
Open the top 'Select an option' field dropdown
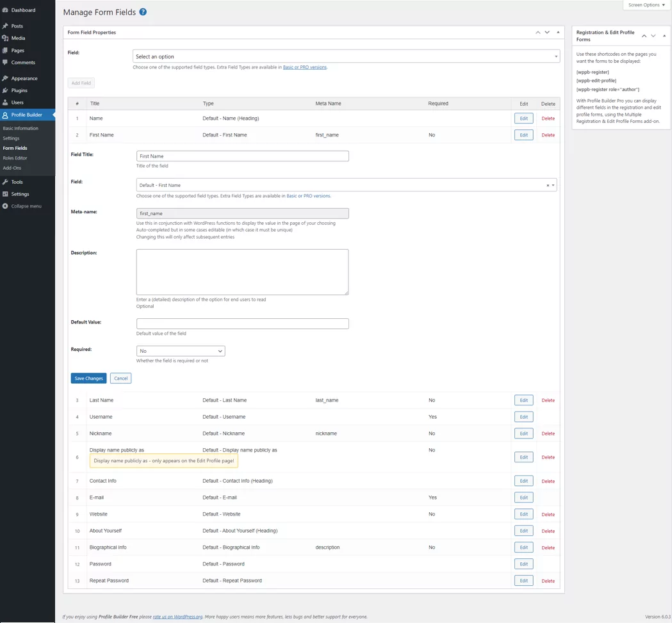coord(346,56)
